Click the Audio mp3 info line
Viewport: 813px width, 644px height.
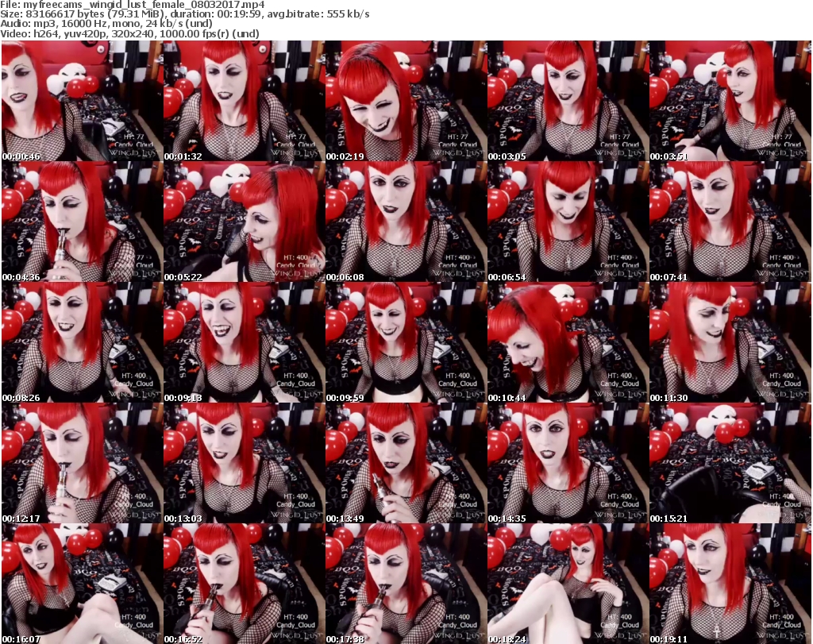[x=106, y=24]
